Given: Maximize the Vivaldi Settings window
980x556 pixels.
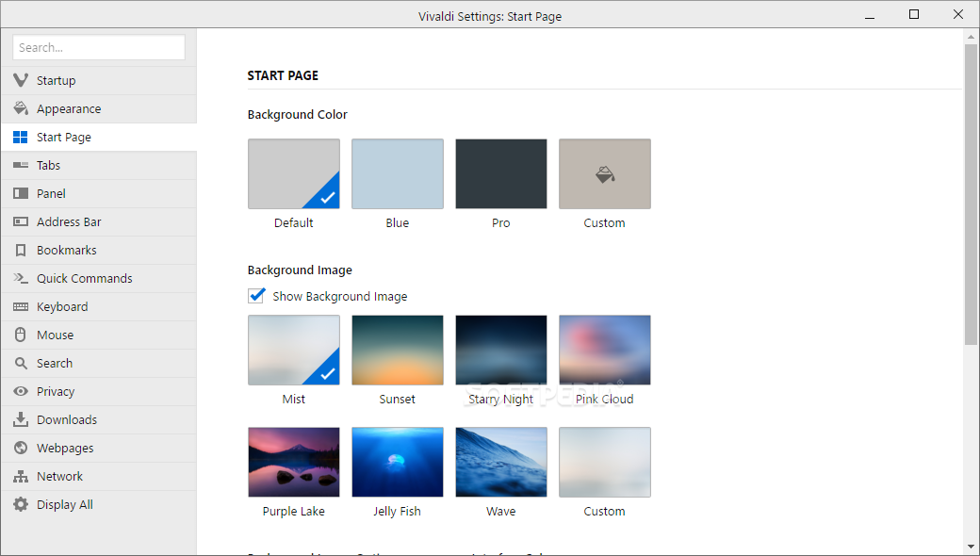Looking at the screenshot, I should (914, 14).
